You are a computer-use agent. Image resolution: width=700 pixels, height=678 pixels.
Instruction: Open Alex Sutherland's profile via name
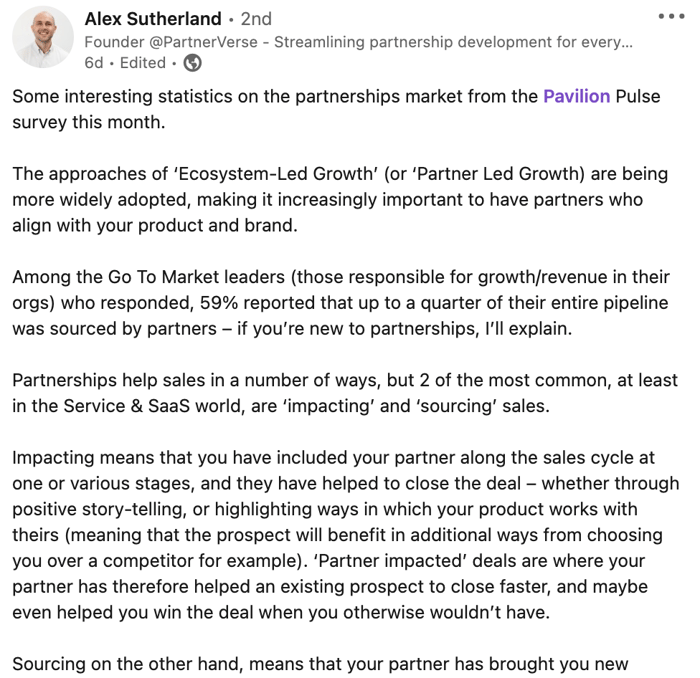153,19
